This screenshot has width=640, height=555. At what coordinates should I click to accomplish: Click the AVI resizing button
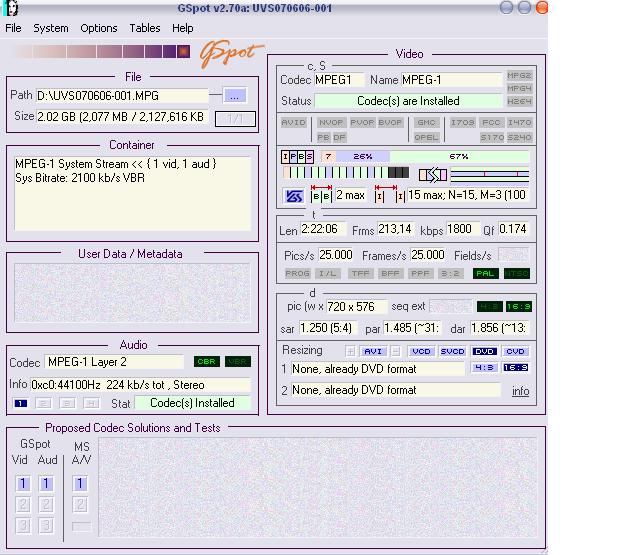373,351
